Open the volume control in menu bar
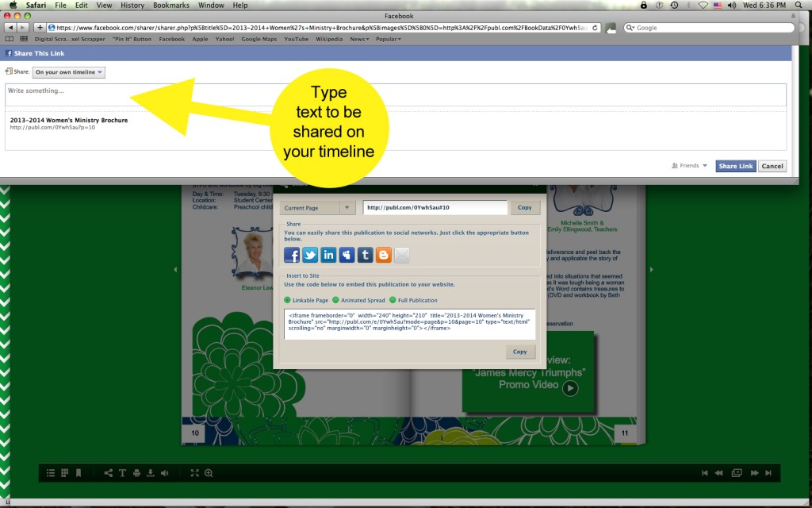This screenshot has height=508, width=812. 732,6
